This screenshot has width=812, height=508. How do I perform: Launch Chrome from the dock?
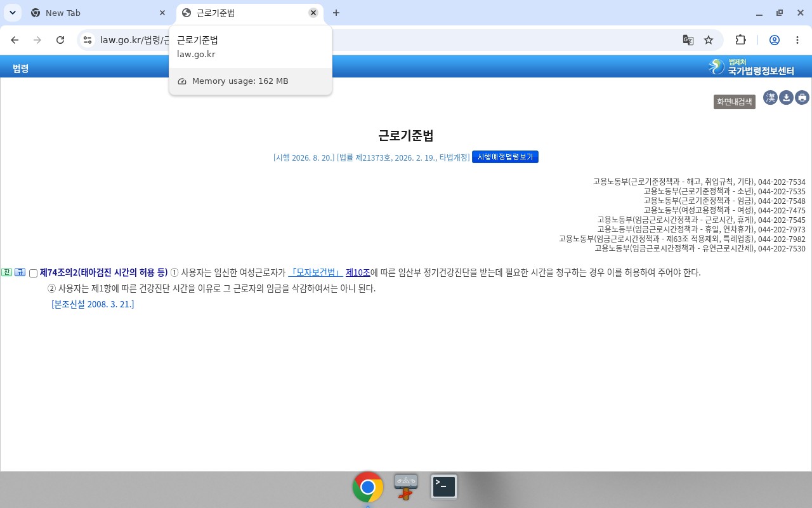(x=368, y=487)
